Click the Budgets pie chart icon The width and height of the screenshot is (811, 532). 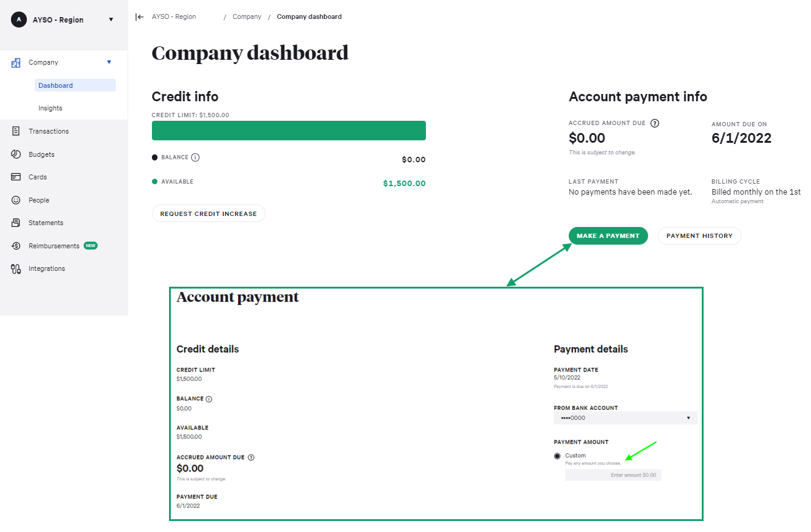click(16, 154)
